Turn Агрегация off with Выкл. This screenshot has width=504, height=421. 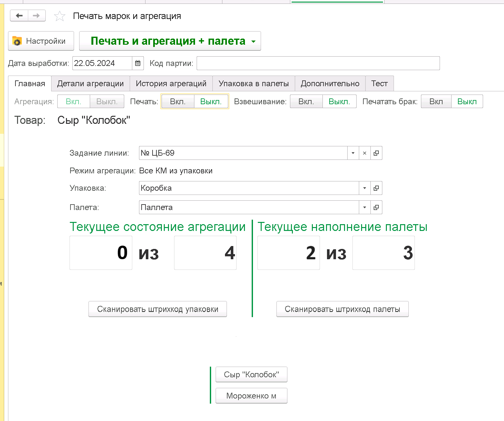[107, 102]
